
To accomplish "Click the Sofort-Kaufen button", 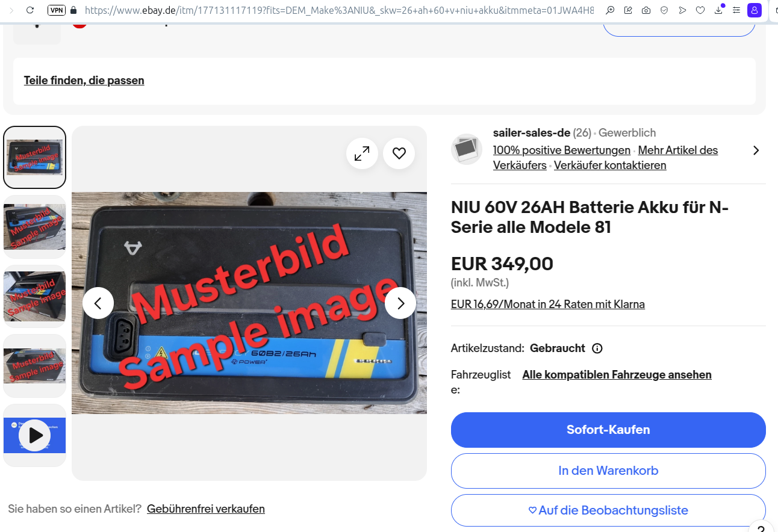I will point(608,430).
